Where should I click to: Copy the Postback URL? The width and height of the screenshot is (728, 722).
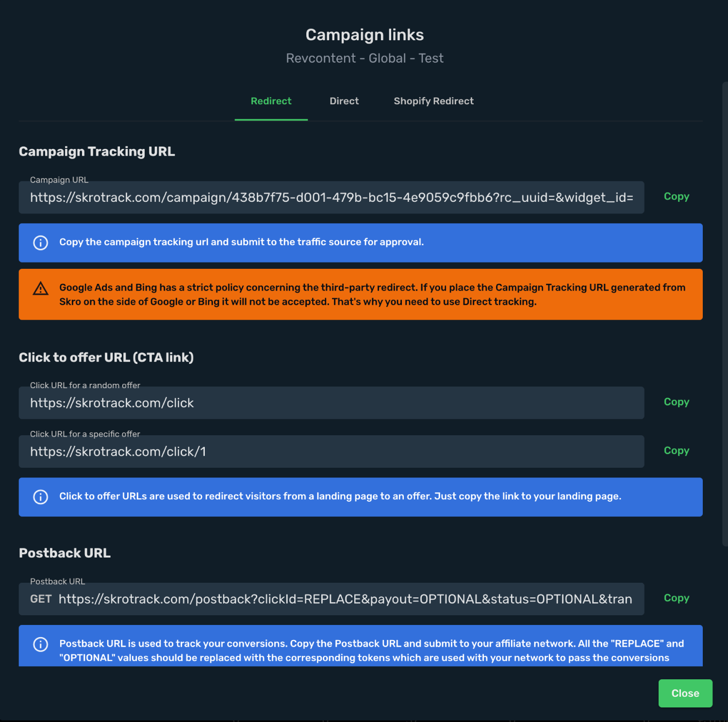tap(676, 598)
